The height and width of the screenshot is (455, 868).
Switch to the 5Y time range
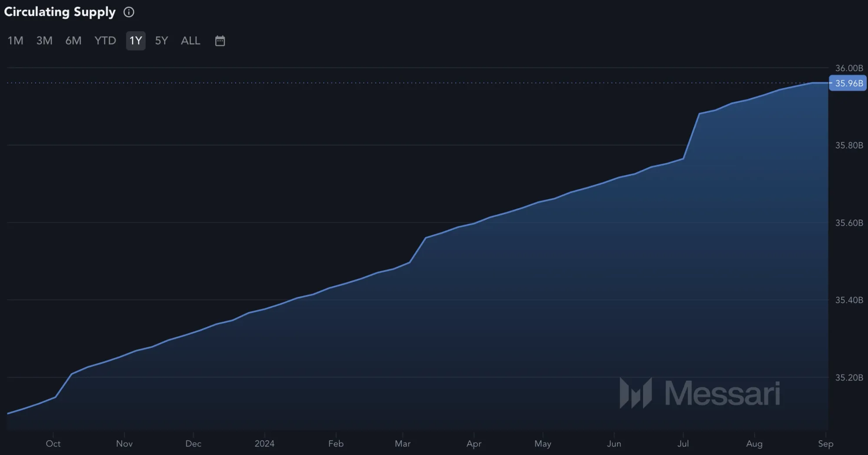161,41
